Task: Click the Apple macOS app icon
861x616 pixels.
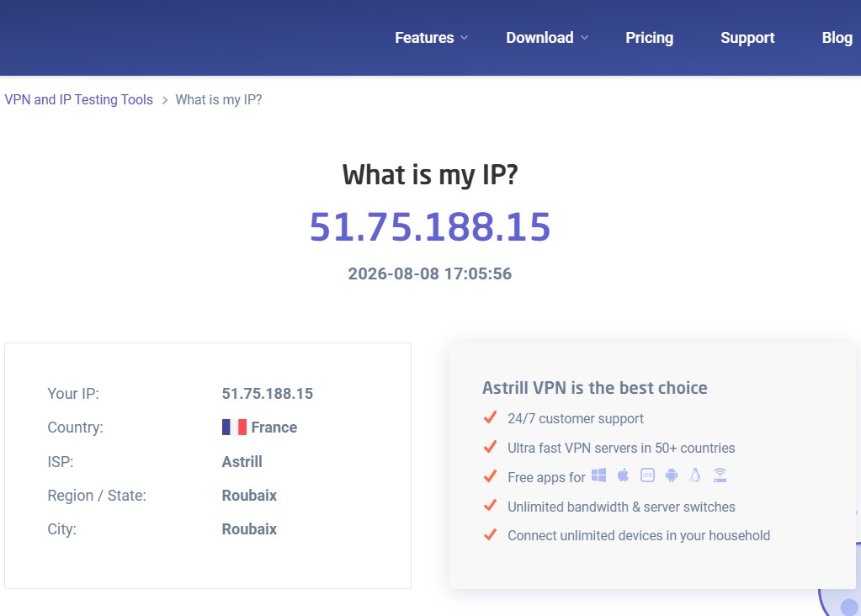Action: tap(624, 475)
